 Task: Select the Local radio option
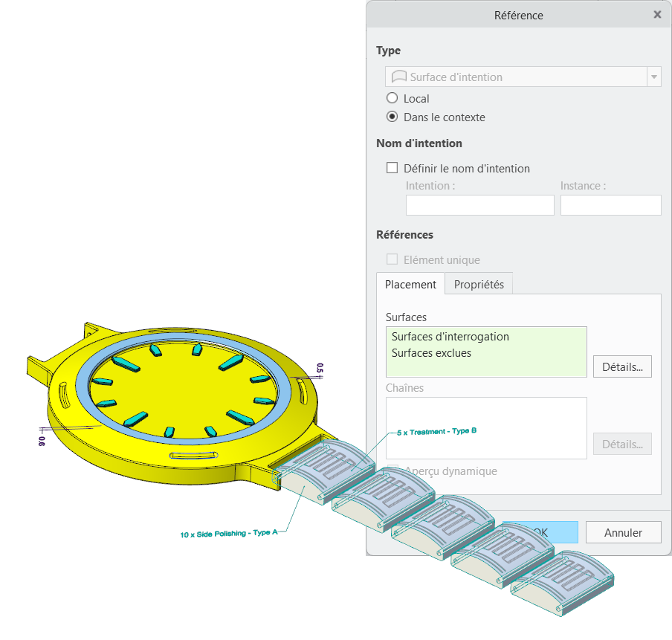392,98
